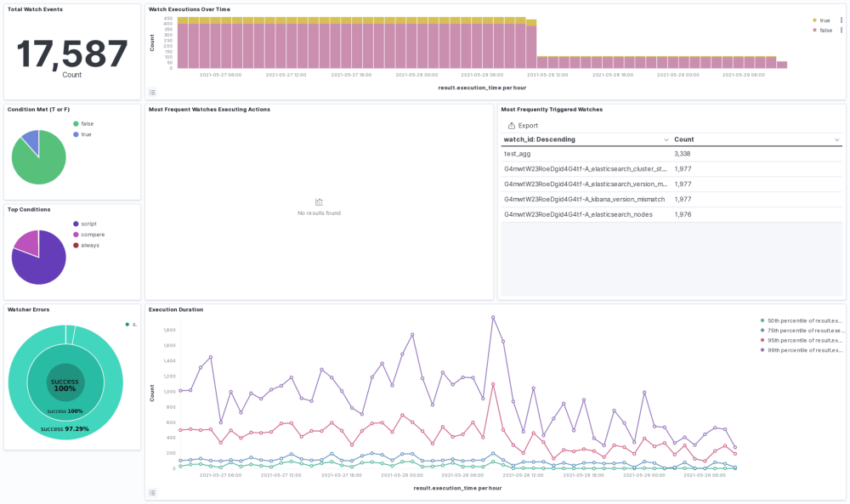Viewport: 850px width, 504px height.
Task: Open options for the 'false' legend series
Action: point(841,30)
